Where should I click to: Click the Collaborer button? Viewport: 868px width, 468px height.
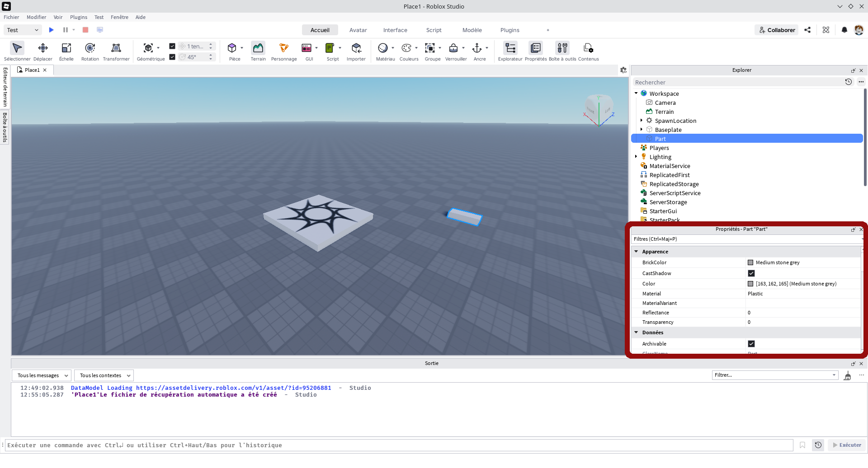[x=776, y=30]
